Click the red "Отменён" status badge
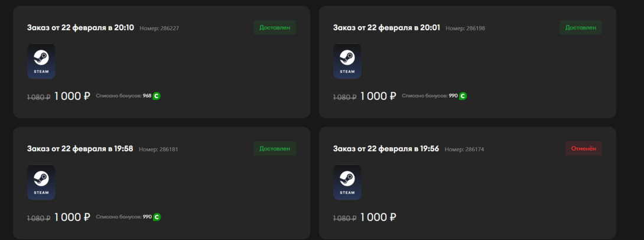Viewport: 644px width, 240px height. click(584, 148)
